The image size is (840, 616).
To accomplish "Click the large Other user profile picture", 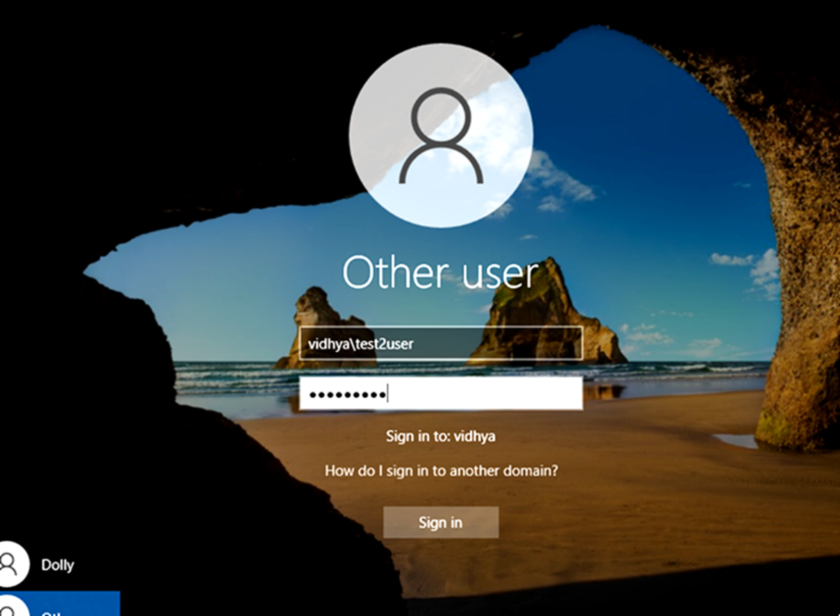I will point(441,135).
